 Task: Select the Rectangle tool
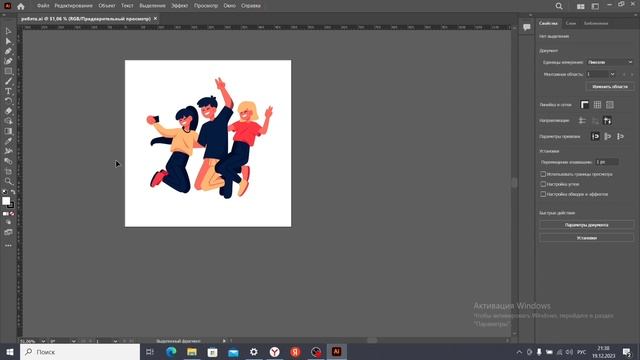pyautogui.click(x=8, y=71)
